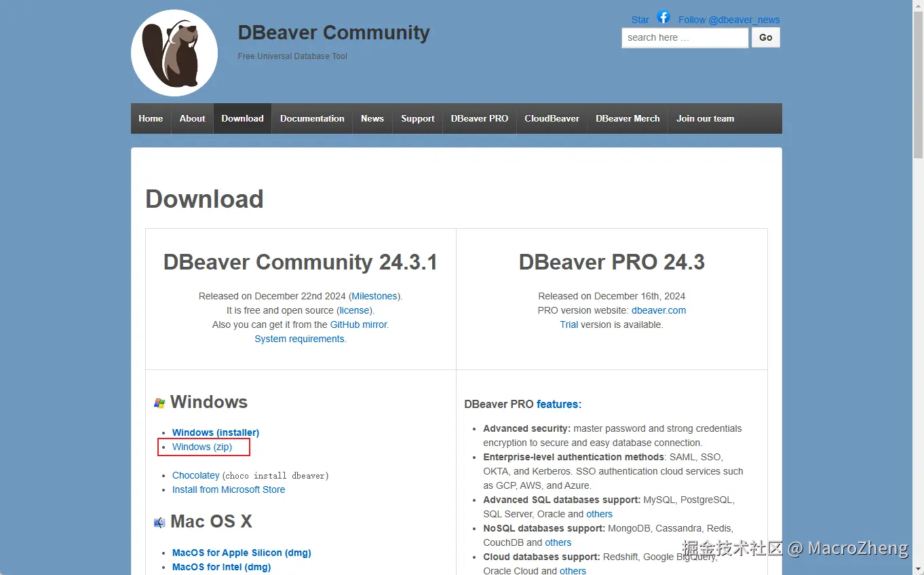
Task: Click the Download page heading
Action: coord(204,199)
